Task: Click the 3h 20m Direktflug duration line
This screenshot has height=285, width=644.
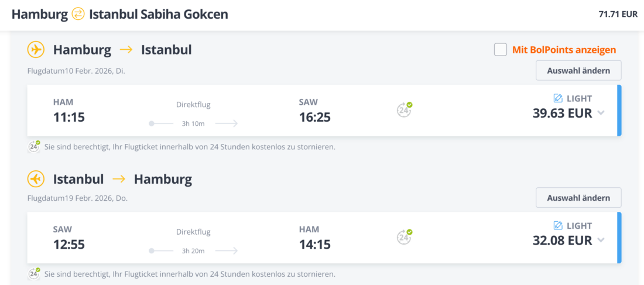Action: click(193, 250)
